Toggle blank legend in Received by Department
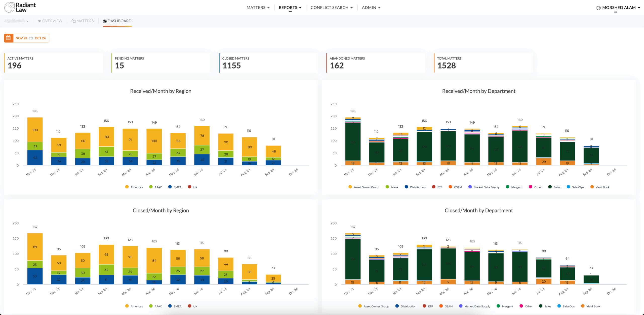 click(x=392, y=187)
